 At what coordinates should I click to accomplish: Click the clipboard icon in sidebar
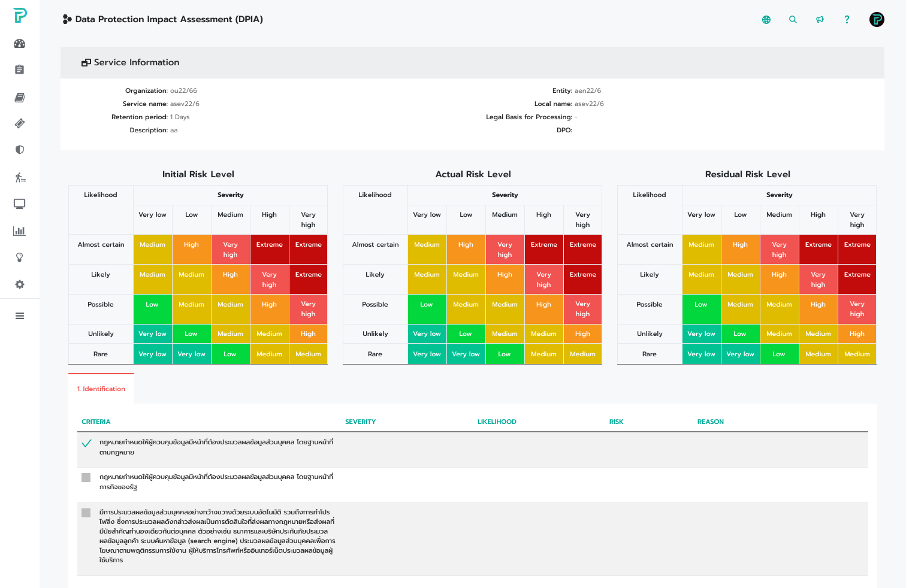pos(19,70)
